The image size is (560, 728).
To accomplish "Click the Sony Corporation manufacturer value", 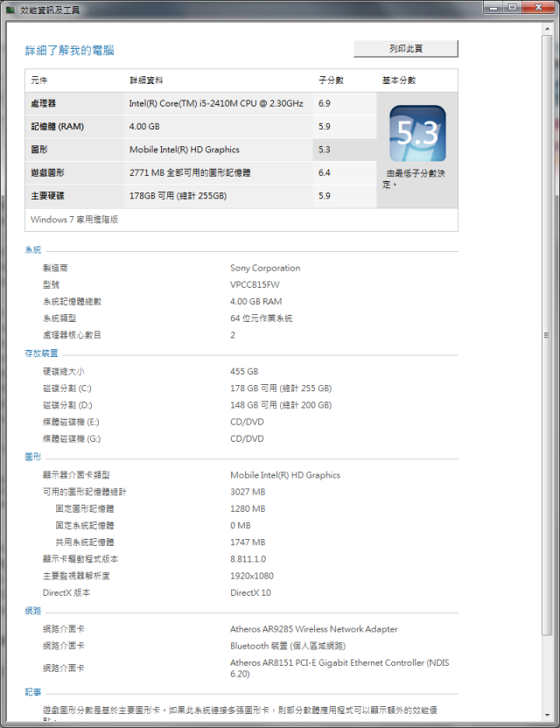I will [x=265, y=268].
